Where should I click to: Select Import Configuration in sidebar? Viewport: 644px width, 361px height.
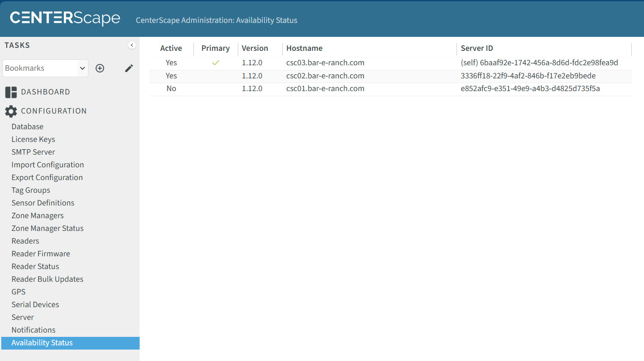point(48,165)
